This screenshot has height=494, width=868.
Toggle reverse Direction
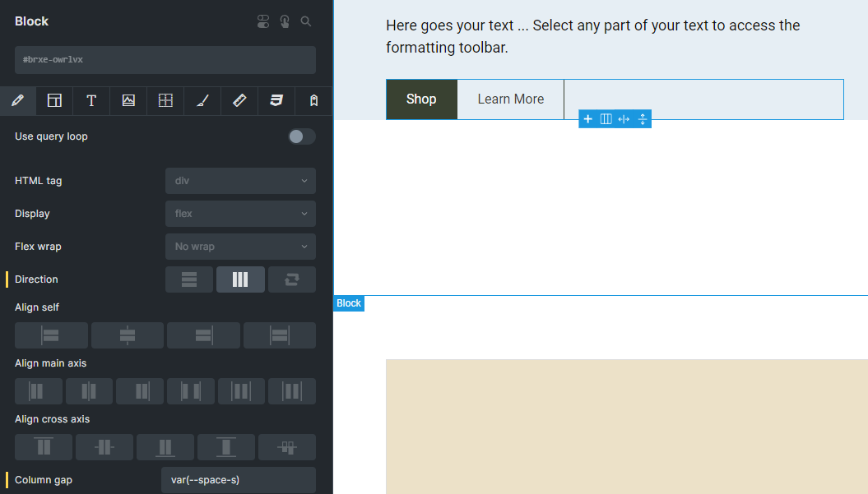pyautogui.click(x=292, y=279)
